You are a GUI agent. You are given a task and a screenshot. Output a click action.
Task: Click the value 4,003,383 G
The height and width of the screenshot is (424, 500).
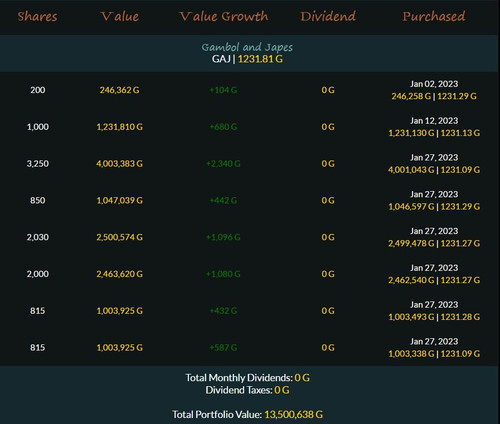[x=120, y=164]
